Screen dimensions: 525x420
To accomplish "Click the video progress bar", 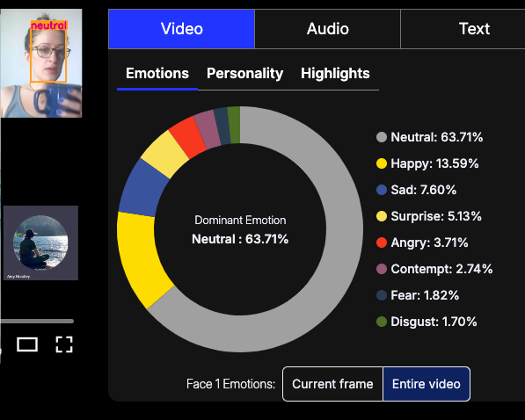I will coord(37,322).
